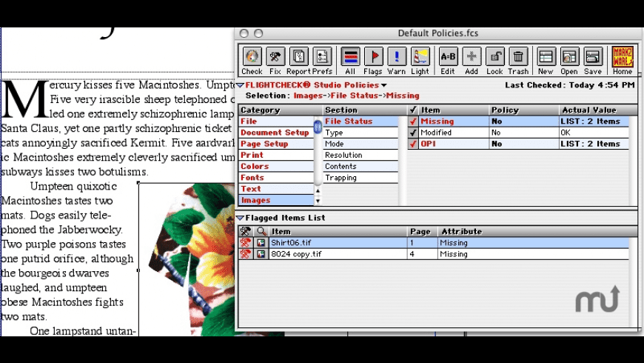Select the File Status section
The height and width of the screenshot is (363, 644).
pos(360,121)
